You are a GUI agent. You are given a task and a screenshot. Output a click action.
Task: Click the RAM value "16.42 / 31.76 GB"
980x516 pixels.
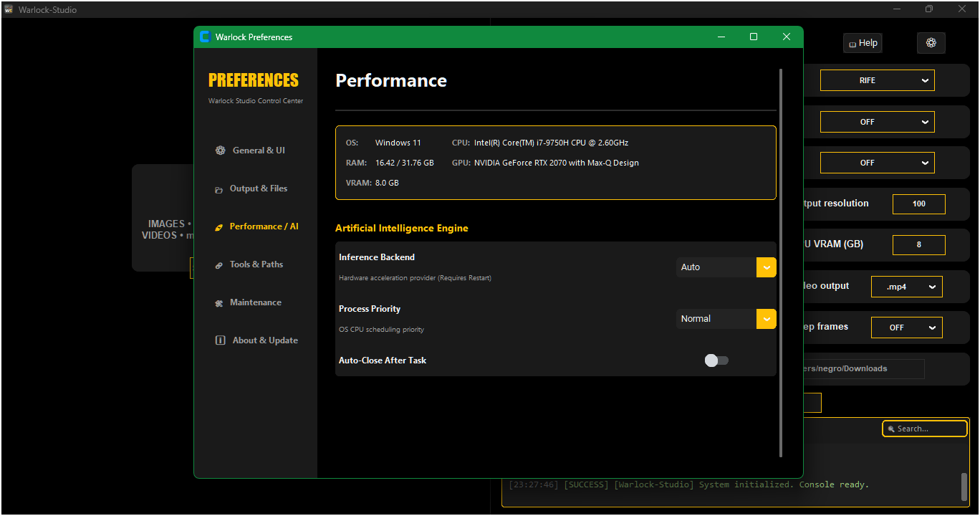click(405, 163)
